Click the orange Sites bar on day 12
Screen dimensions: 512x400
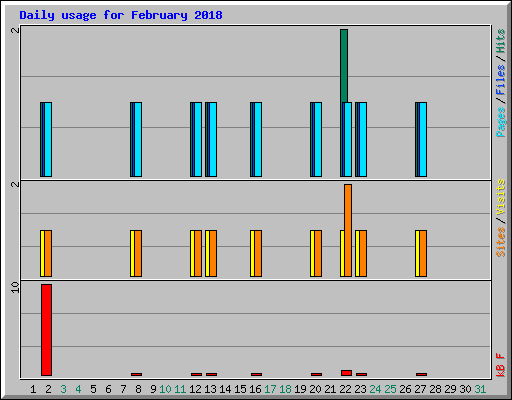click(198, 253)
